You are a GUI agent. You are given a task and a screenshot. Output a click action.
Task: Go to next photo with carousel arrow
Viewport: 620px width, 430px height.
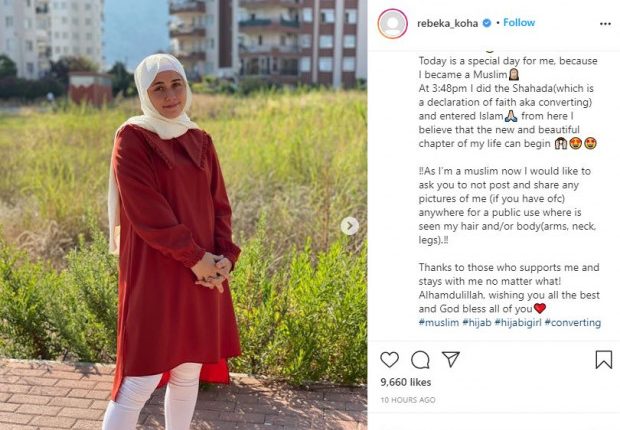(350, 226)
